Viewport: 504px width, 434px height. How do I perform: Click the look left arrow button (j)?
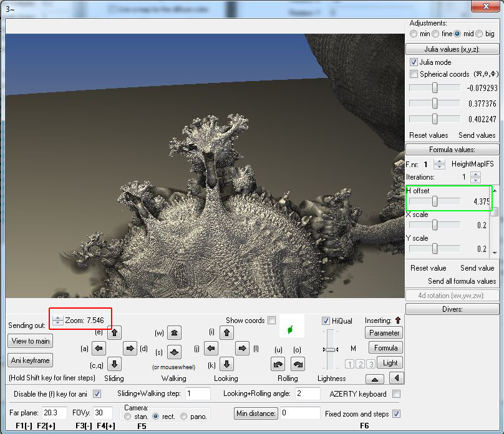click(211, 348)
